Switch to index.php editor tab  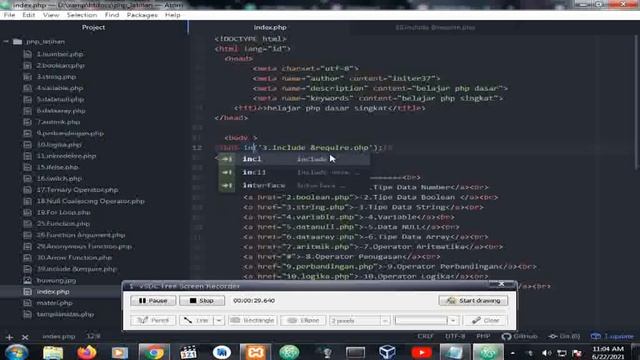270,27
